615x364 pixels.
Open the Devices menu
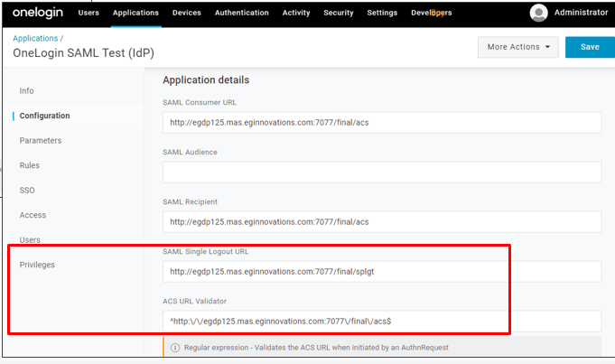click(187, 13)
